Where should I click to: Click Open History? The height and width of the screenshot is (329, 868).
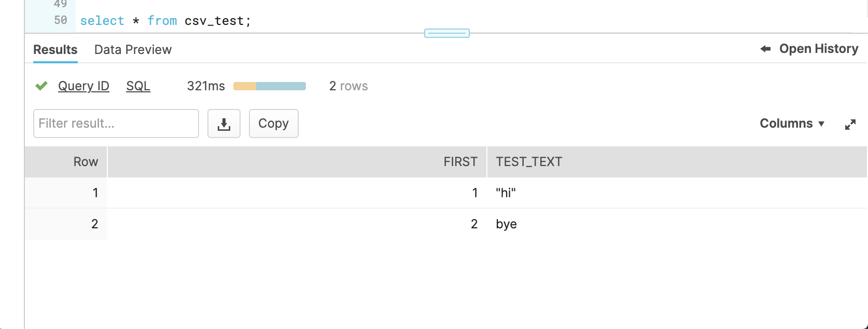[818, 49]
